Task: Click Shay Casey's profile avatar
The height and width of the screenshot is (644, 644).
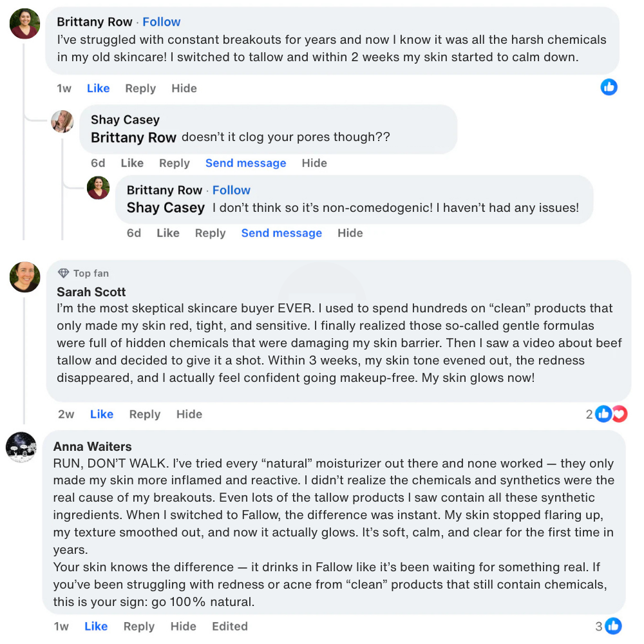Action: tap(62, 121)
